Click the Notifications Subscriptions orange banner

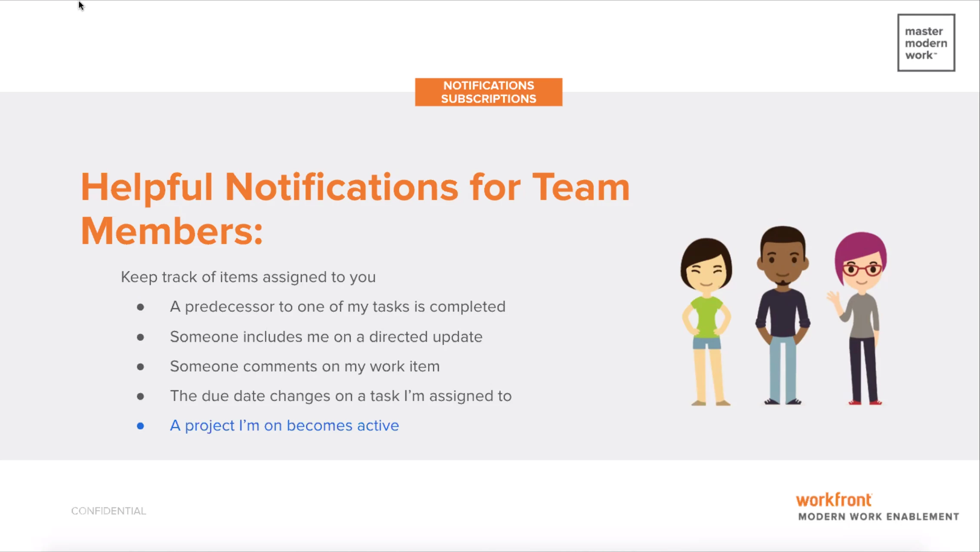pos(488,92)
